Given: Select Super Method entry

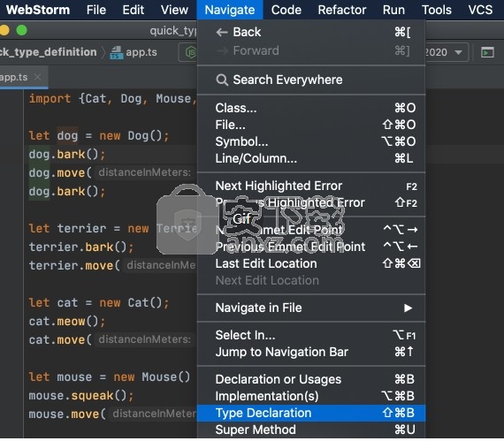Looking at the screenshot, I should coord(311,430).
